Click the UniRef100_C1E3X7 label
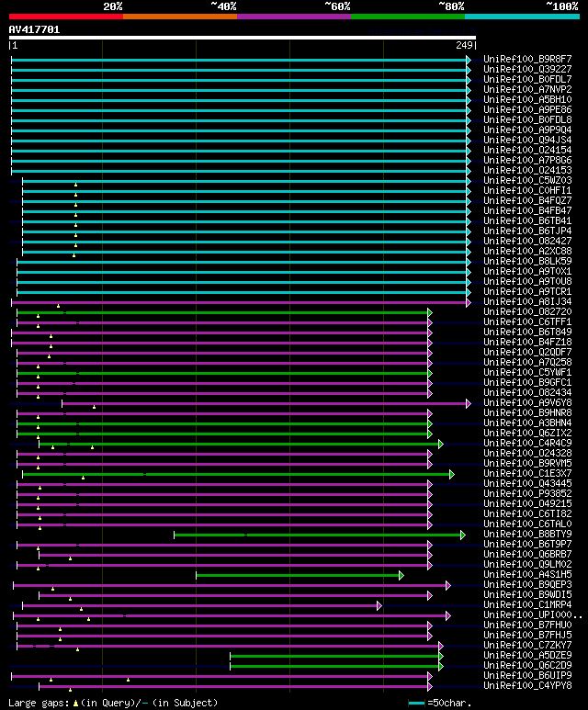Screen dimensions: 588x710 tap(527, 473)
